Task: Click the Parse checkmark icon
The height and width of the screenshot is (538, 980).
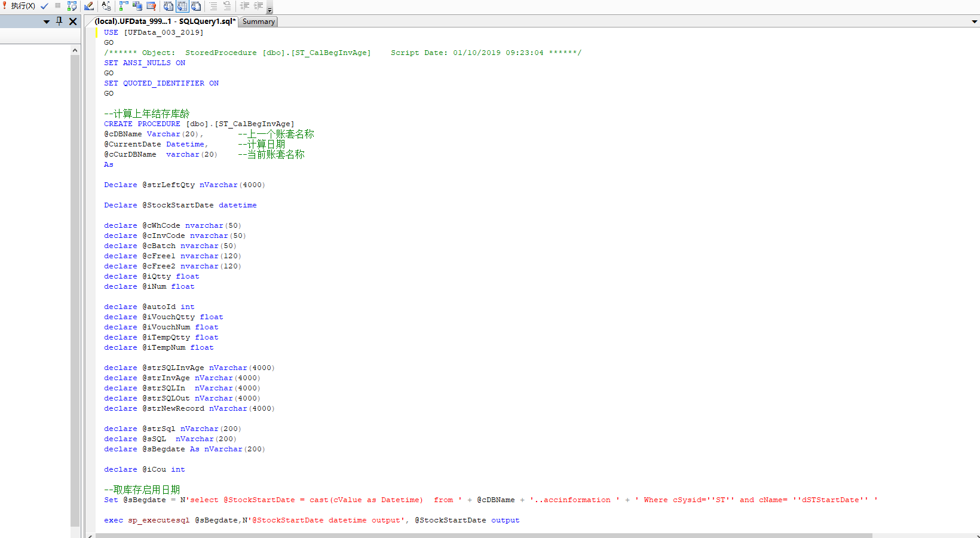Action: tap(44, 6)
